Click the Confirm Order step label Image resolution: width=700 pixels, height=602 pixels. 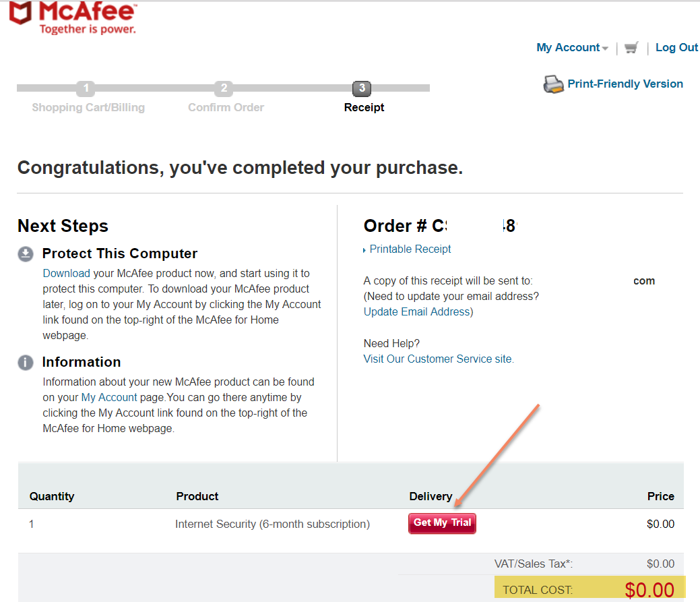(226, 108)
